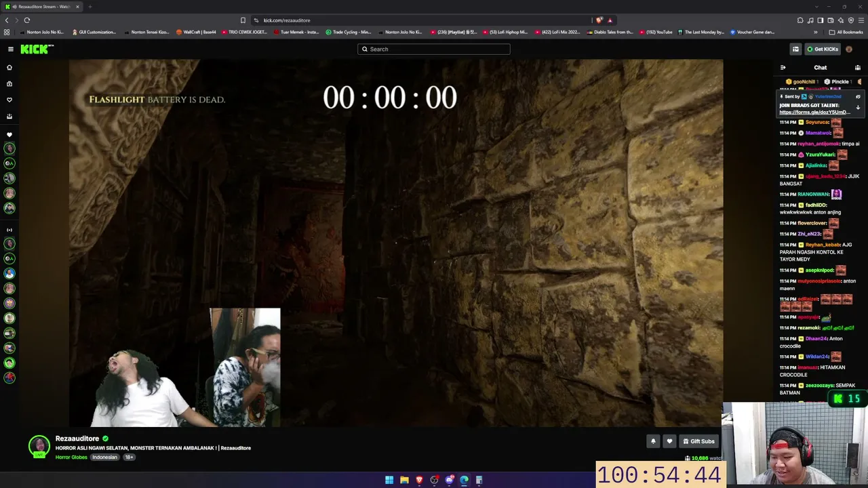Click the Get KICKs button

(823, 49)
